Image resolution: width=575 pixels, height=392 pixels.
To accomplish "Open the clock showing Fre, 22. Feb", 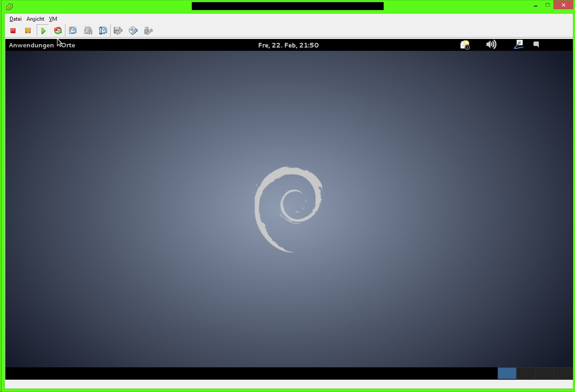I will (288, 45).
